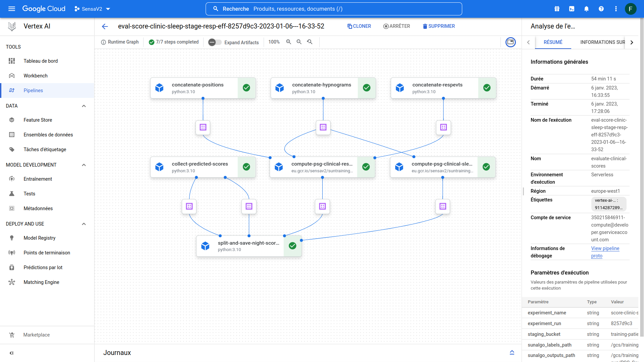Open Métadonnées in sidebar
The image size is (644, 362).
(x=47, y=208)
